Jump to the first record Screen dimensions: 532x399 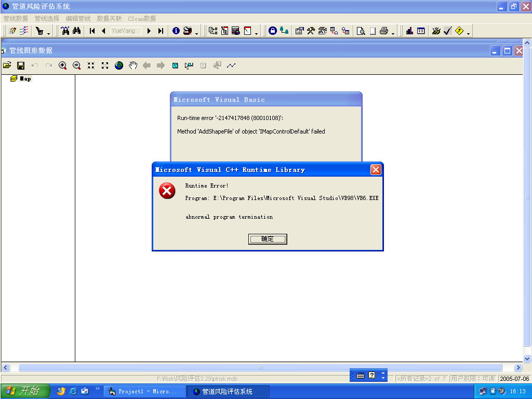coord(92,31)
